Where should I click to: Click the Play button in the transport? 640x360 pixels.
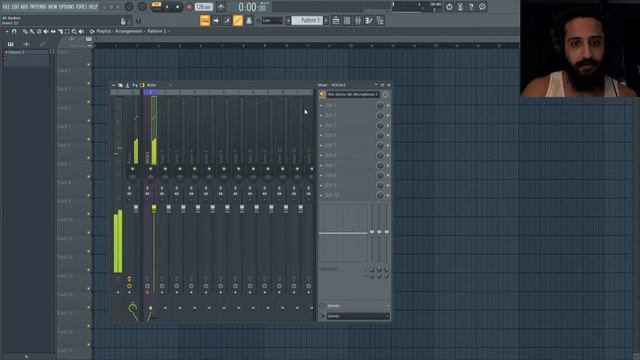[167, 7]
